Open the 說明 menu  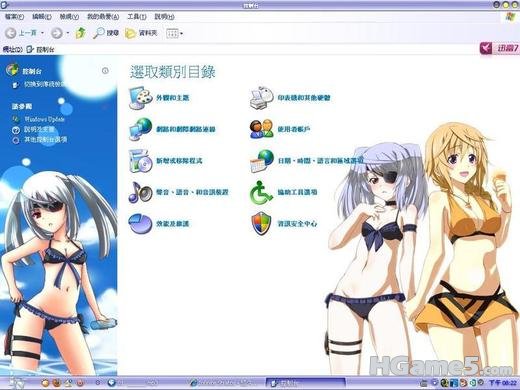click(x=164, y=16)
